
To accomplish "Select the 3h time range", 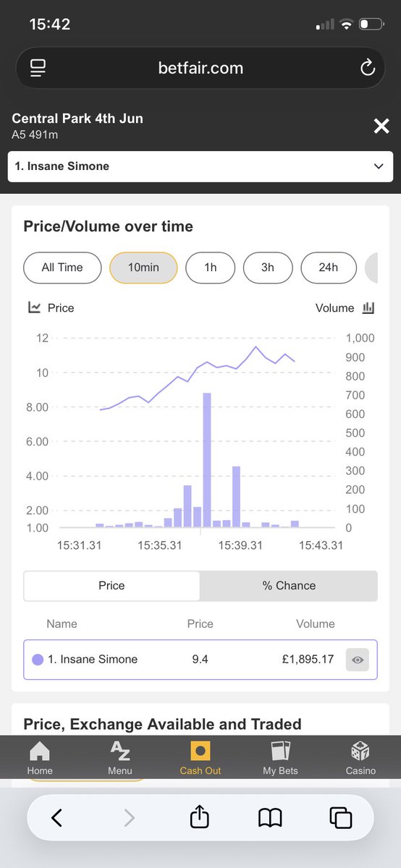I will [268, 268].
